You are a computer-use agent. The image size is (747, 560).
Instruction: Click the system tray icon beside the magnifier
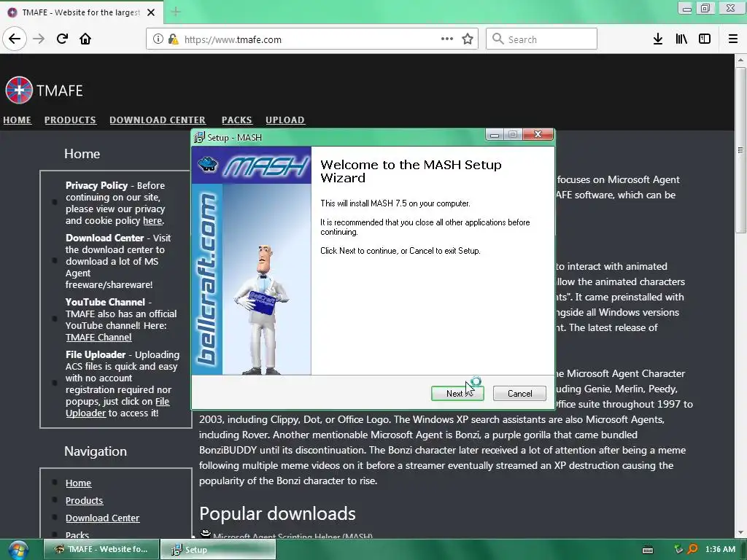(x=678, y=549)
